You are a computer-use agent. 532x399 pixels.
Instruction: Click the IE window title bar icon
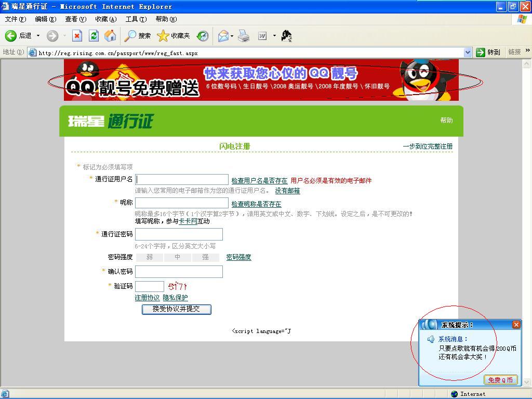(x=5, y=6)
